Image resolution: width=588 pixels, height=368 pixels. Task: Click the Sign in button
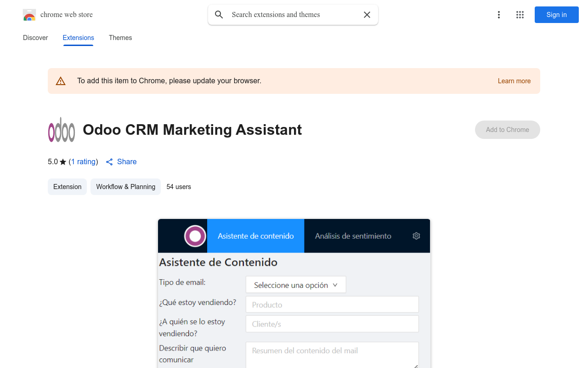click(557, 15)
